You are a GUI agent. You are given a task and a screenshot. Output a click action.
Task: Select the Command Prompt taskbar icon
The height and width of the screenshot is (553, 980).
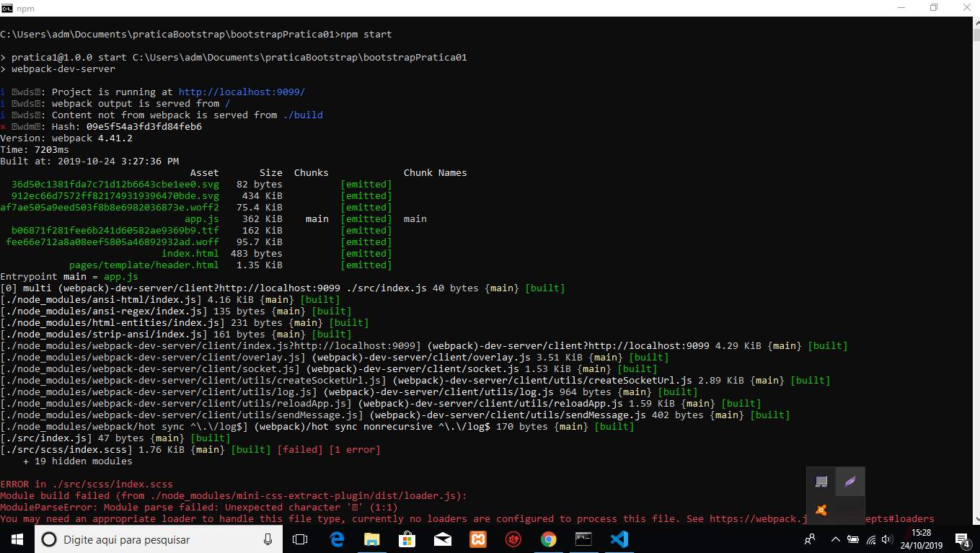click(x=584, y=539)
